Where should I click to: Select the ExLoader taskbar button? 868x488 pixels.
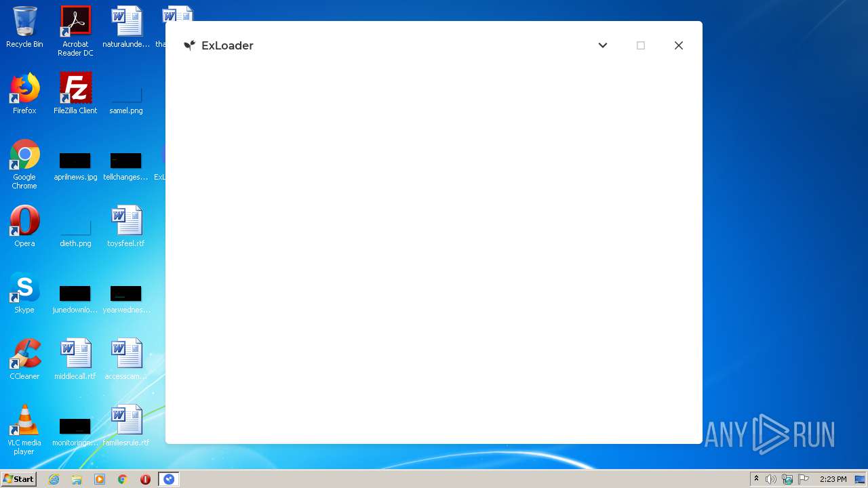tap(169, 479)
